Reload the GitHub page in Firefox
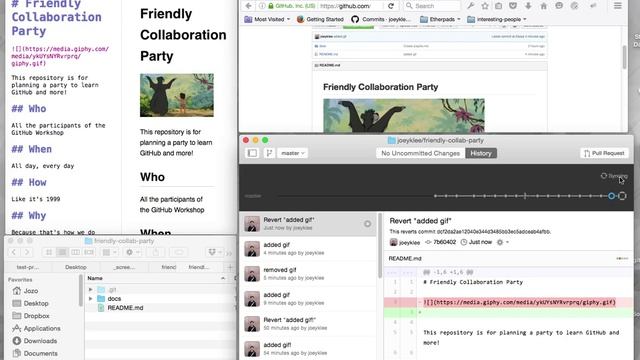This screenshot has height=360, width=640. (x=391, y=6)
